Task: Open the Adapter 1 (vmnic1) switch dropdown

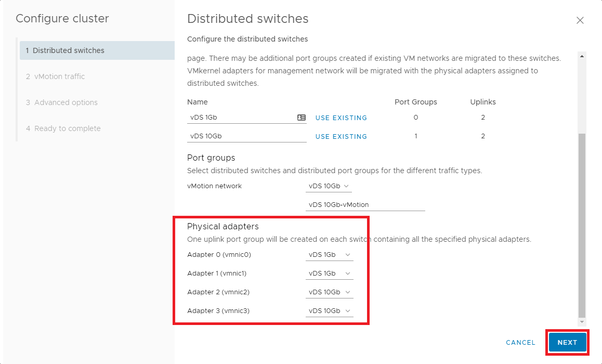Action: point(329,274)
